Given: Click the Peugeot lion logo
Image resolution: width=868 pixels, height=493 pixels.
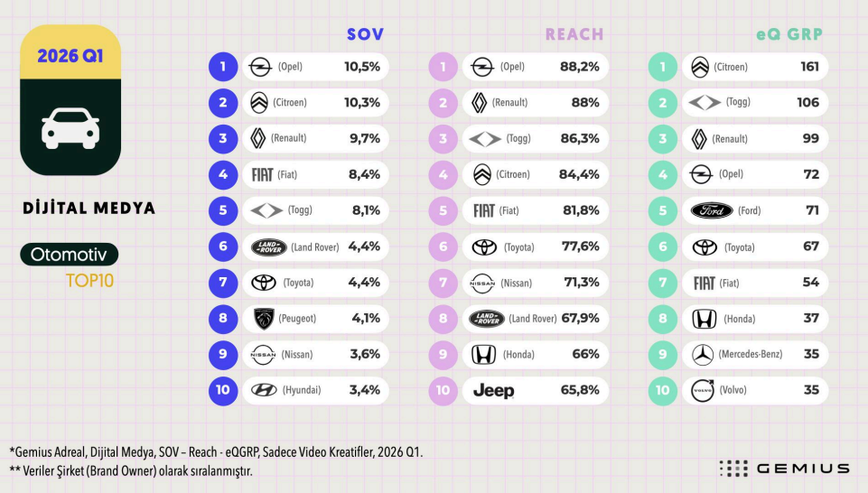Looking at the screenshot, I should 264,319.
